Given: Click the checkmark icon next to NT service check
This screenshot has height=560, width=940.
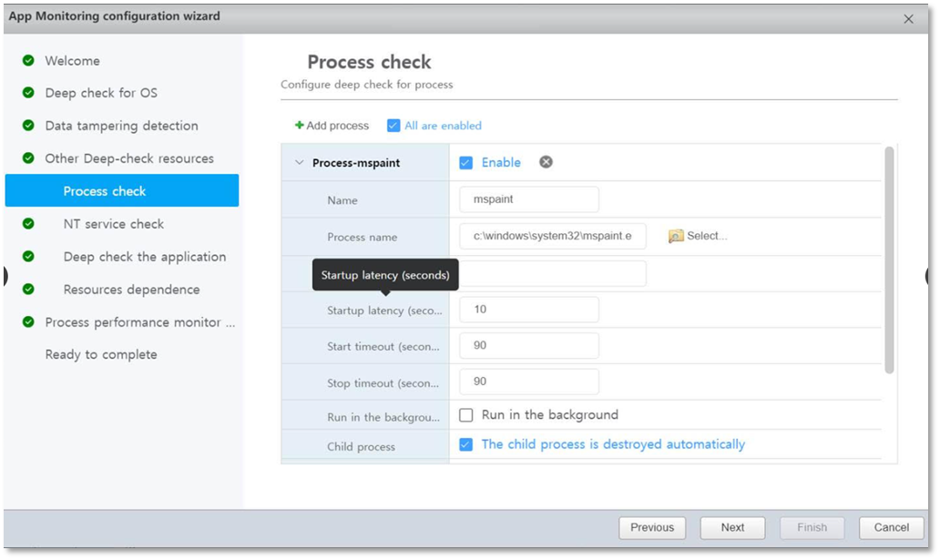Looking at the screenshot, I should coord(28,224).
